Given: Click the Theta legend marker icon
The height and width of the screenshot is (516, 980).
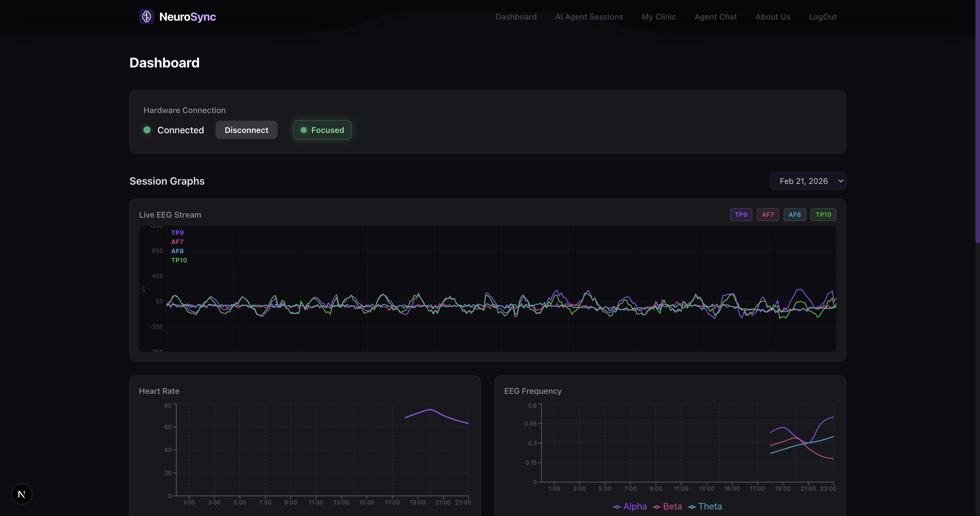Looking at the screenshot, I should 691,507.
